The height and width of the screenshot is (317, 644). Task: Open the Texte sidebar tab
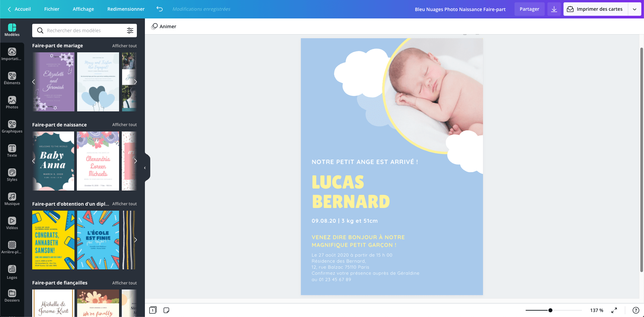12,151
